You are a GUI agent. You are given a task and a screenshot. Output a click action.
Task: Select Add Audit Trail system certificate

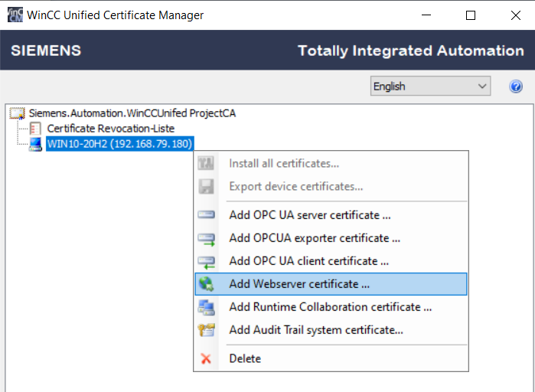click(x=315, y=330)
